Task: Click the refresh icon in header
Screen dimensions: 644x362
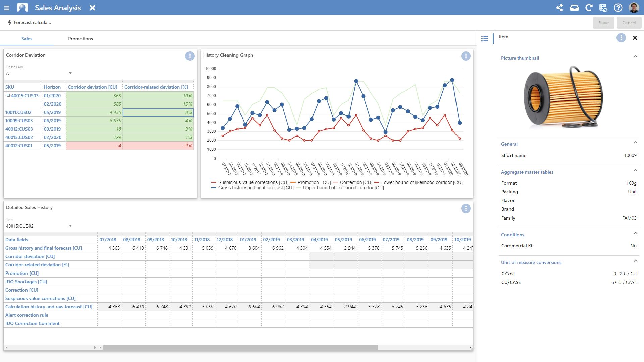Action: [589, 8]
